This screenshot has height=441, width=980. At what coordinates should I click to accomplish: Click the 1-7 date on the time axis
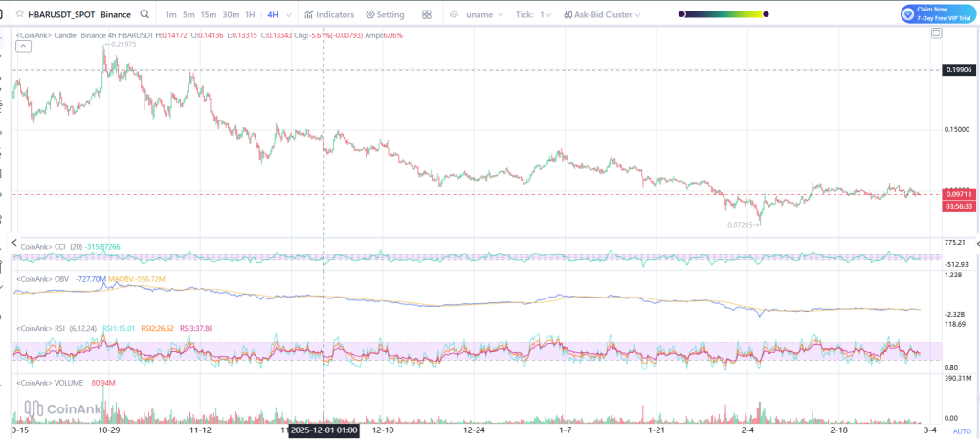(566, 430)
